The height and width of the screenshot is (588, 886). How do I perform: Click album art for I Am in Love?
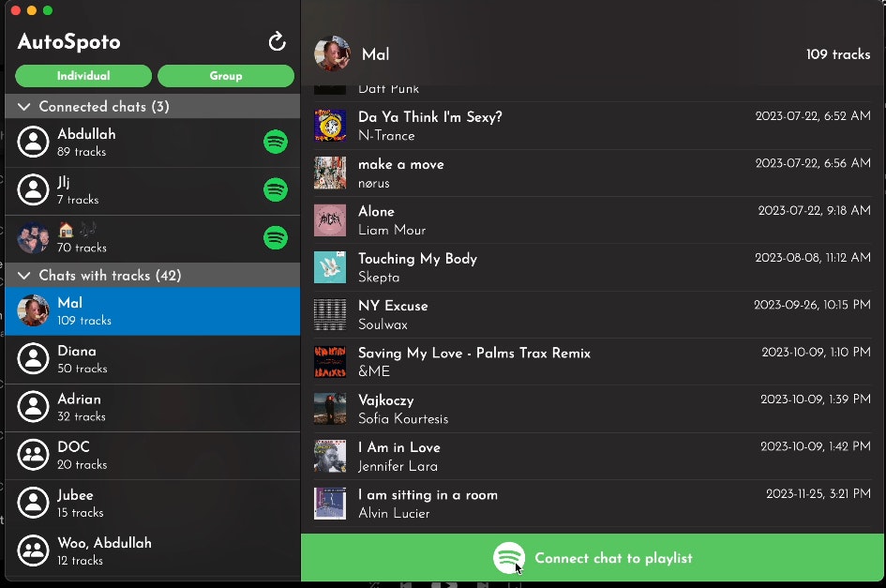[330, 457]
